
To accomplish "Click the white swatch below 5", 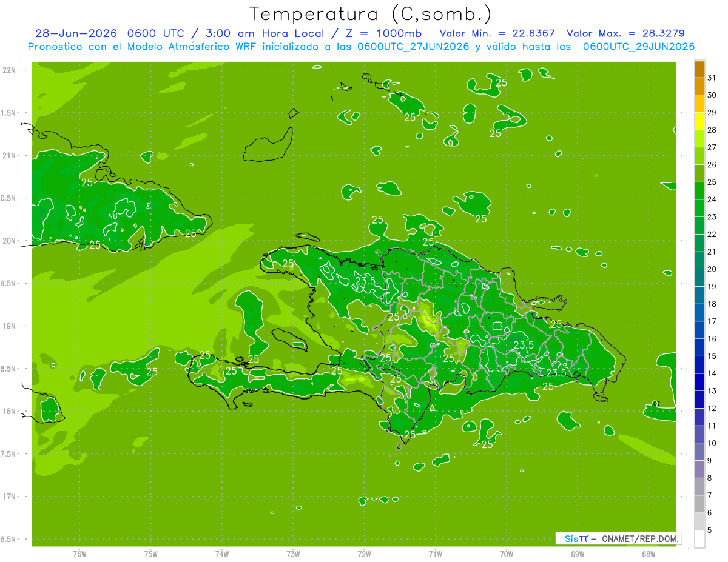I will point(699,539).
